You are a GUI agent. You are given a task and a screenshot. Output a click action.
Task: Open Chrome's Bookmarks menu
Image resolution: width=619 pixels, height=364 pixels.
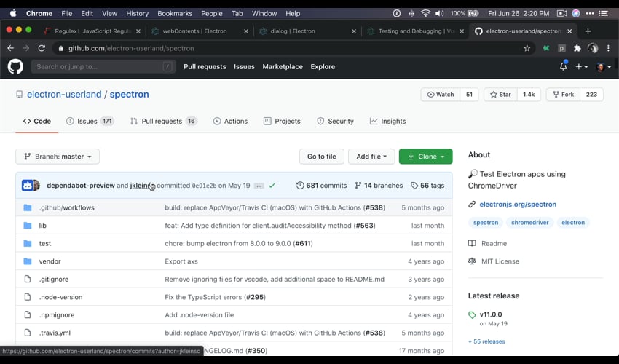click(175, 13)
